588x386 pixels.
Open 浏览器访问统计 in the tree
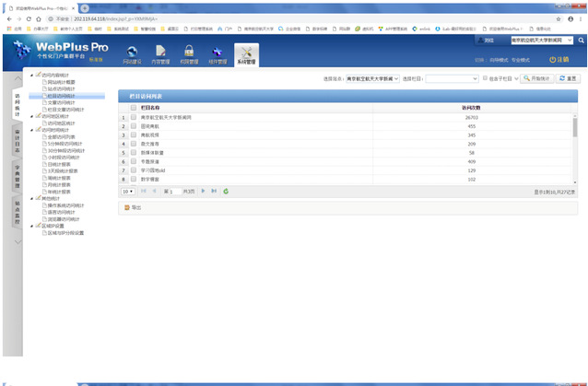pos(64,219)
